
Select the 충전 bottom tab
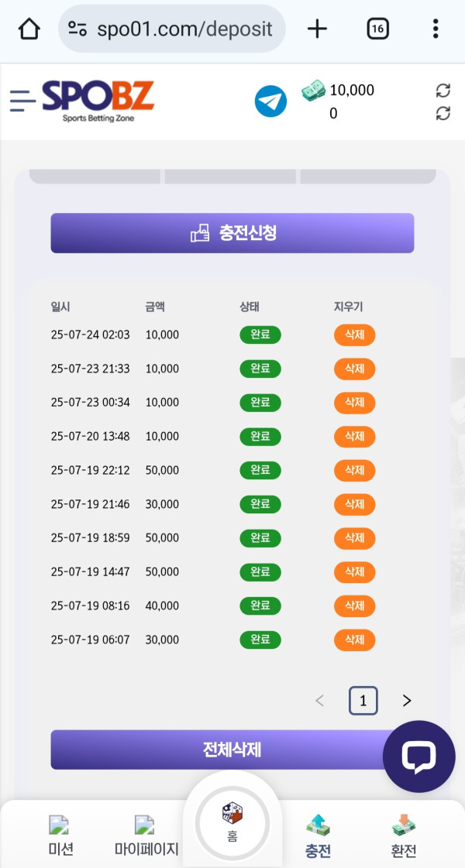tap(318, 836)
